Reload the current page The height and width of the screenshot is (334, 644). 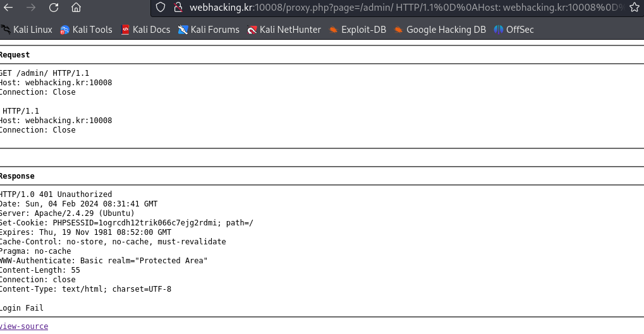(53, 8)
